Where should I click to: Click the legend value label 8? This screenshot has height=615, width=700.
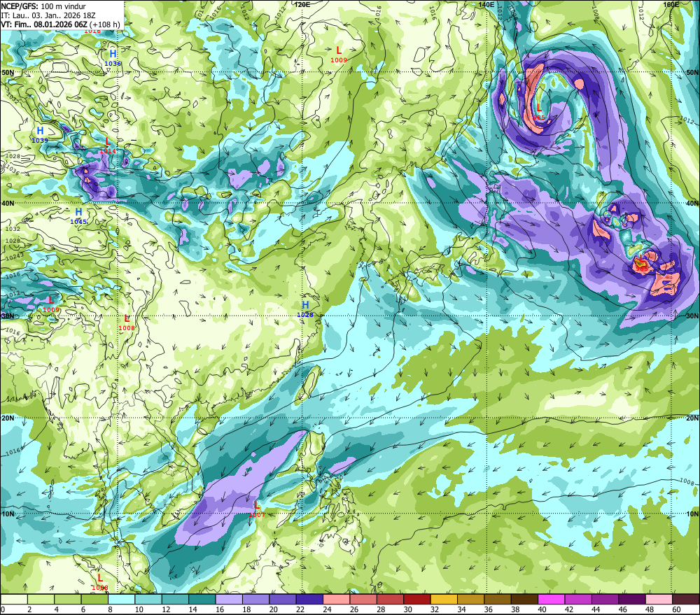pyautogui.click(x=111, y=609)
